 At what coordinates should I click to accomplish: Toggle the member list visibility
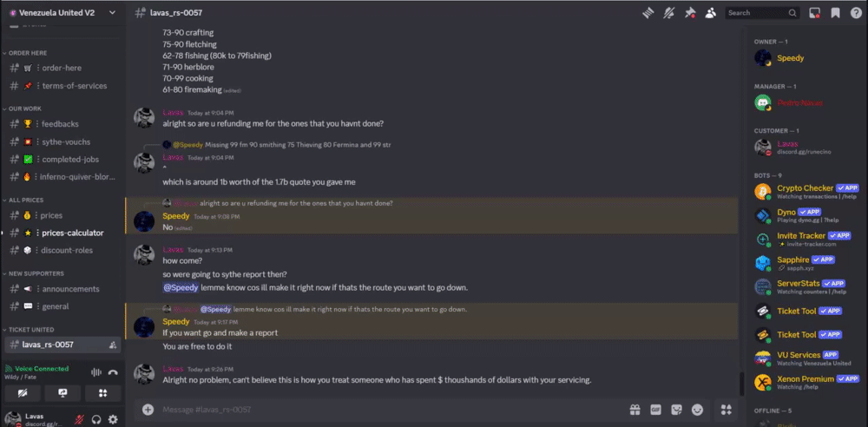coord(711,13)
